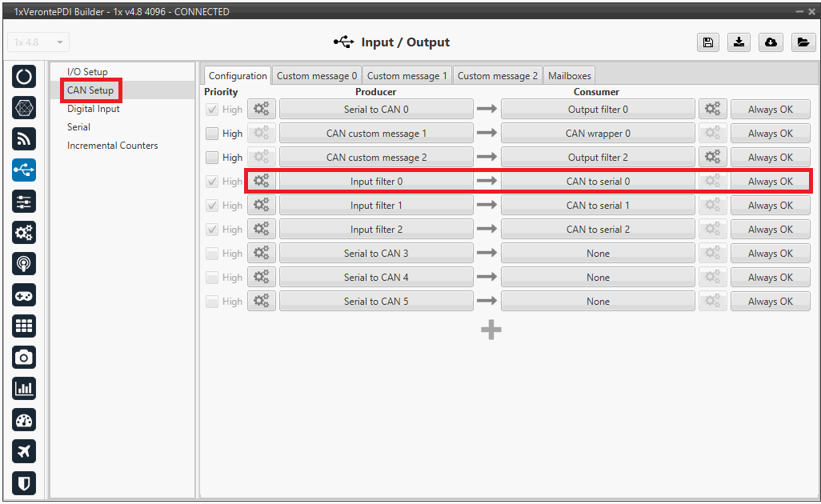Toggle High priority checkbox for Input filter 1
The image size is (821, 504).
(x=212, y=206)
